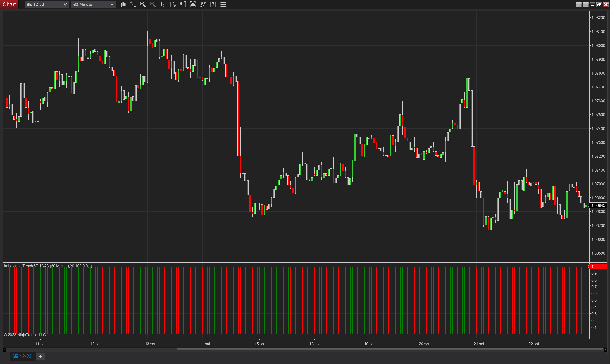Click the horizontal scrollbar thumb
Screen dimensions: 610x364
pos(390,350)
